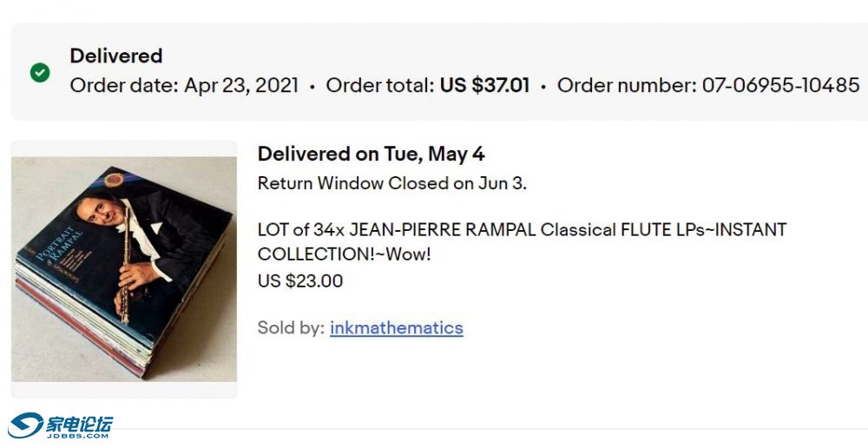Click the 家电论坛 watermark text

click(82, 423)
